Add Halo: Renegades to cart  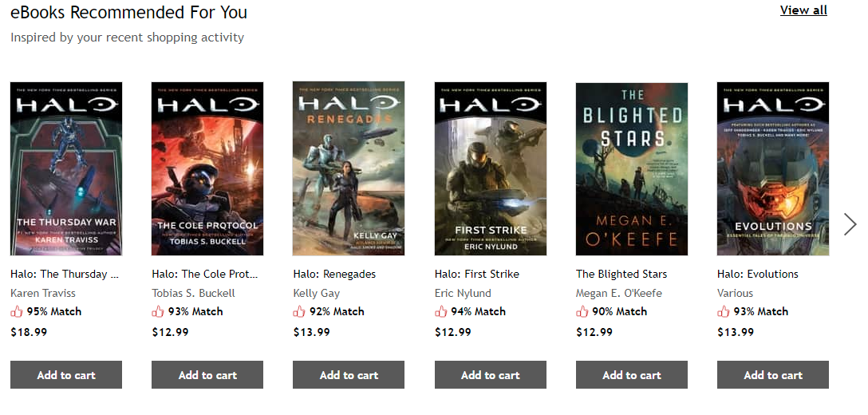[349, 375]
